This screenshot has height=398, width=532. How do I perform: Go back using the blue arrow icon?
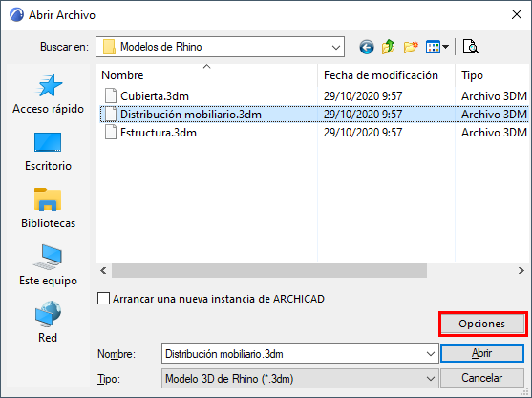point(367,47)
